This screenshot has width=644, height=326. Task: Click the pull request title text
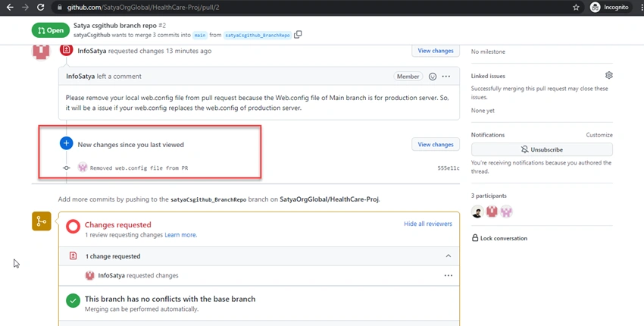115,26
